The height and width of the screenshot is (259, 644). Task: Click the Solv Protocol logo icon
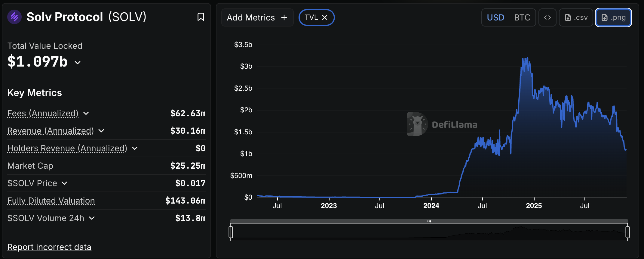[14, 17]
